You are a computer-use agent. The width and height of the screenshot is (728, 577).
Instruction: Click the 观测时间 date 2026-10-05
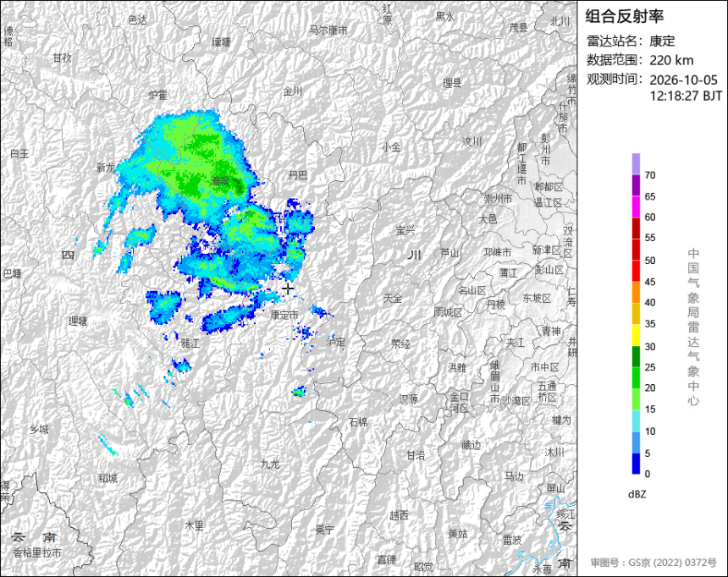(x=683, y=80)
